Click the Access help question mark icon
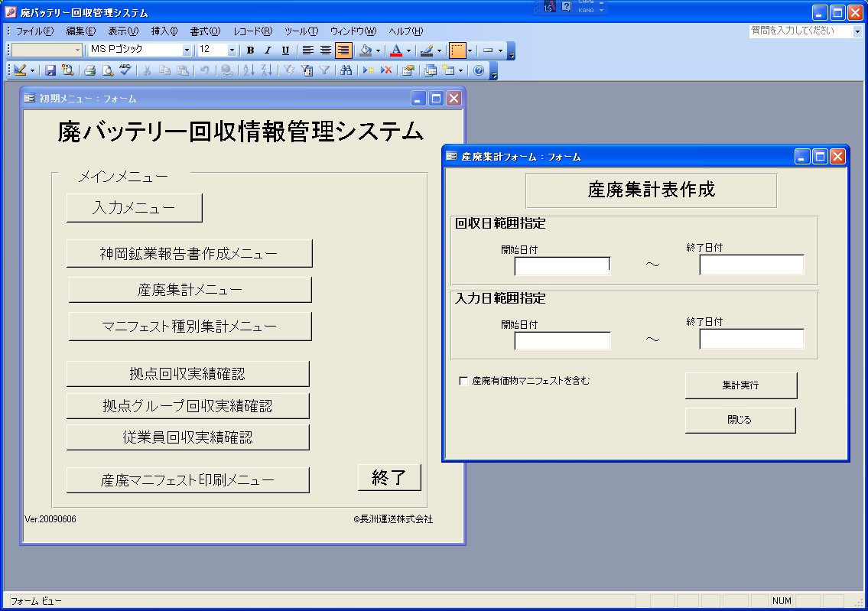This screenshot has width=868, height=611. (x=479, y=70)
